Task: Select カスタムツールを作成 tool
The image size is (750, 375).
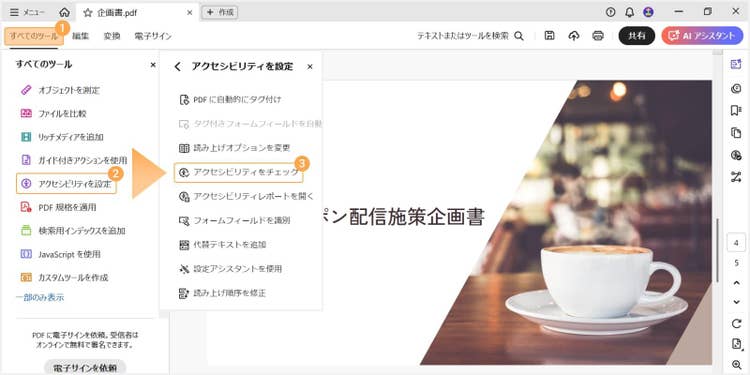Action: coord(65,277)
